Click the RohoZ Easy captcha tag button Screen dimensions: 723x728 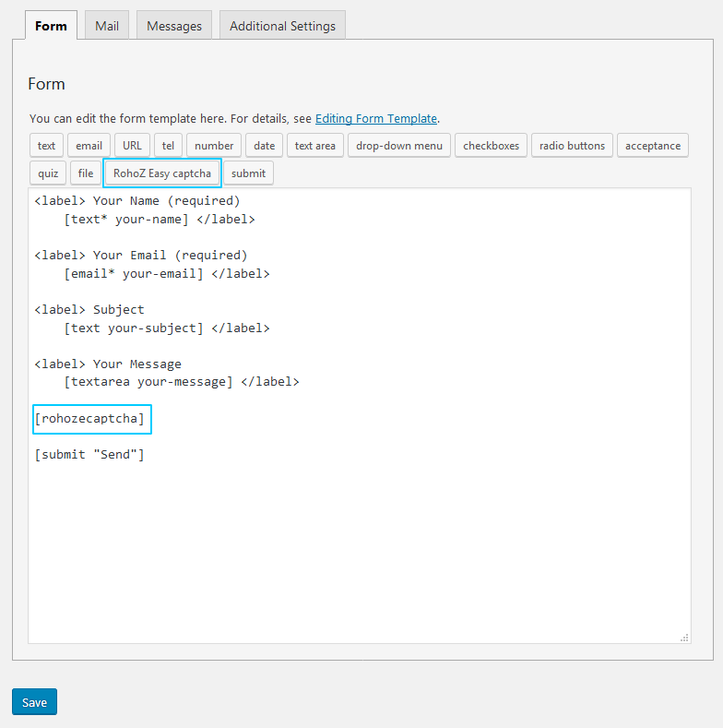pyautogui.click(x=162, y=173)
